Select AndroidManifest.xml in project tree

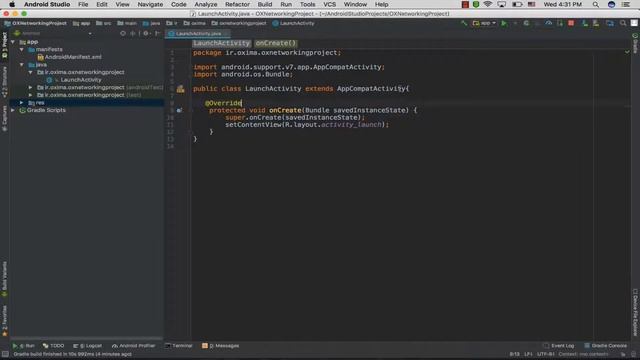tap(69, 57)
